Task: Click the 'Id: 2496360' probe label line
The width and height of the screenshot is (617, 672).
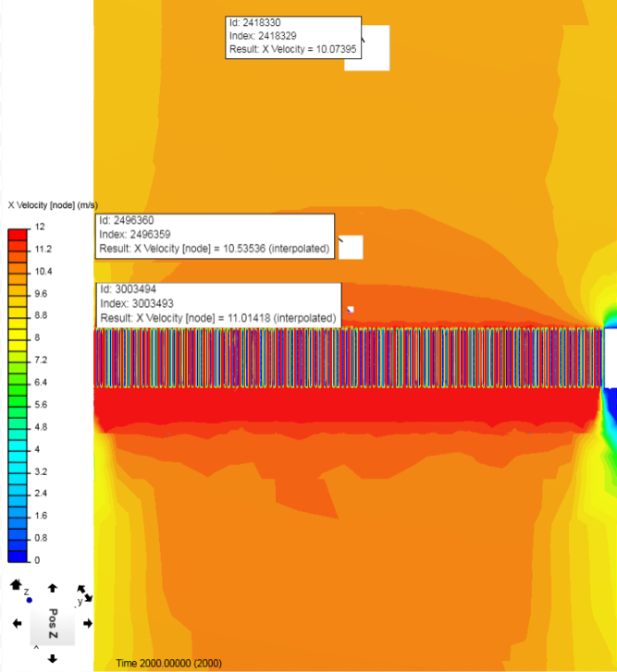Action: point(127,220)
